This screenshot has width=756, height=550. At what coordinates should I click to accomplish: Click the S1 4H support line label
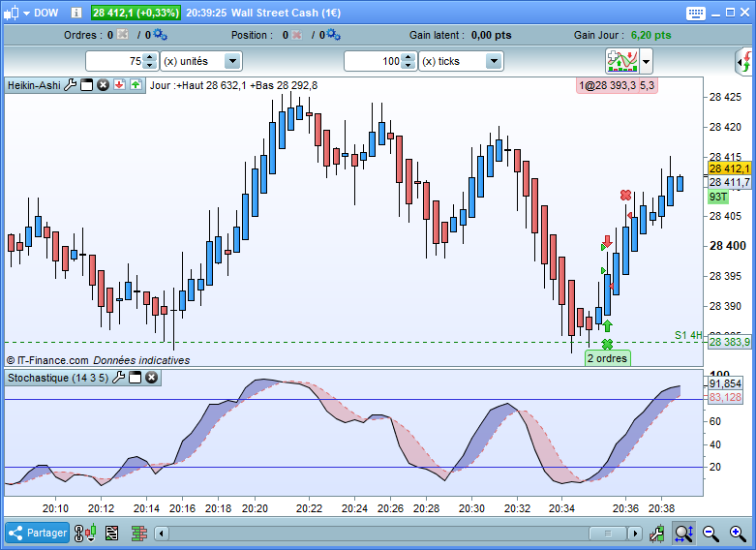(688, 335)
